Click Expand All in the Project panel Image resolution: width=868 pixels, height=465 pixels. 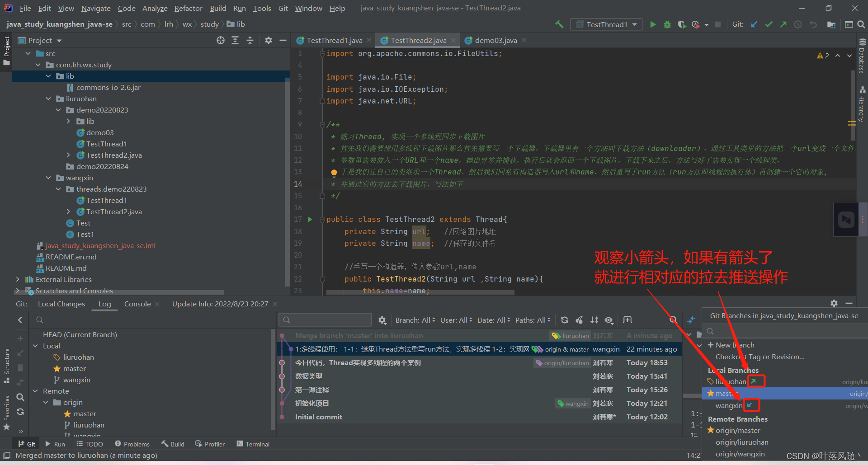235,40
